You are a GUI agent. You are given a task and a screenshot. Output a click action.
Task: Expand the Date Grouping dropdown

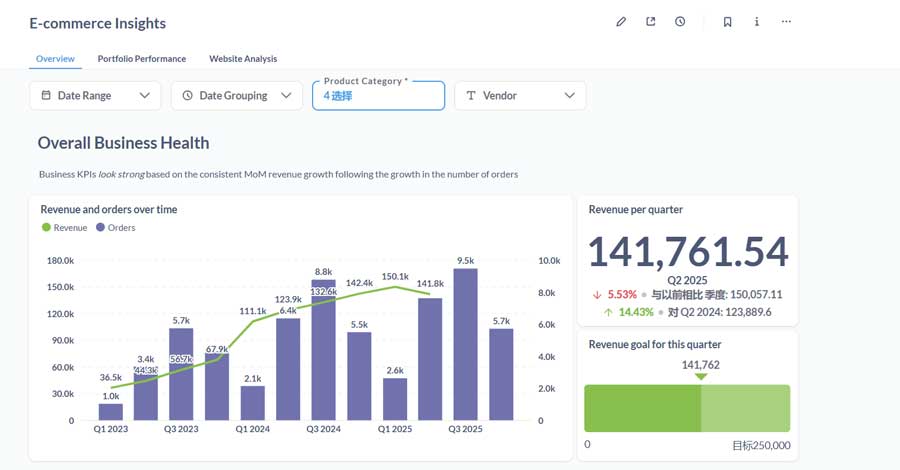(286, 96)
